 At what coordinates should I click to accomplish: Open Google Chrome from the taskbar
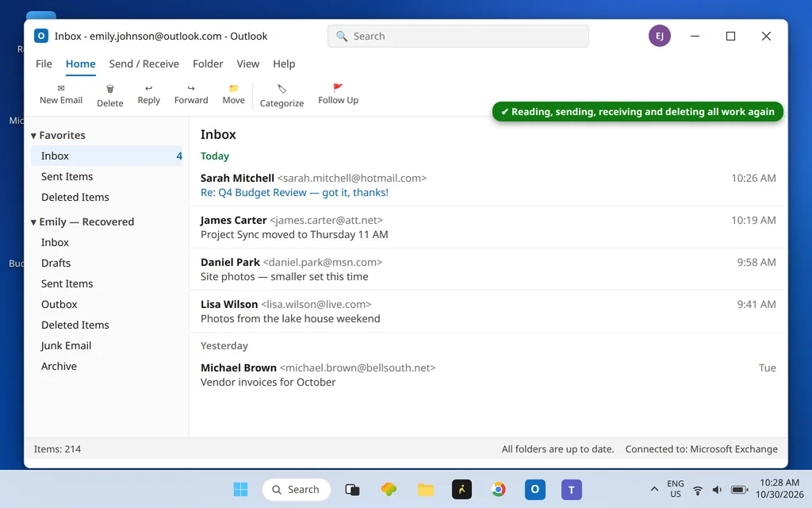click(498, 489)
